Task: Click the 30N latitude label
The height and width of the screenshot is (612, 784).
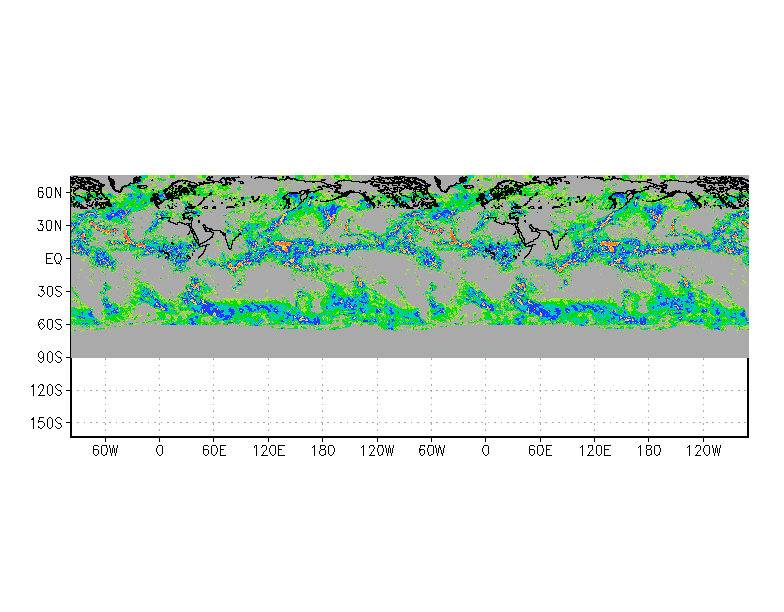Action: coord(50,226)
